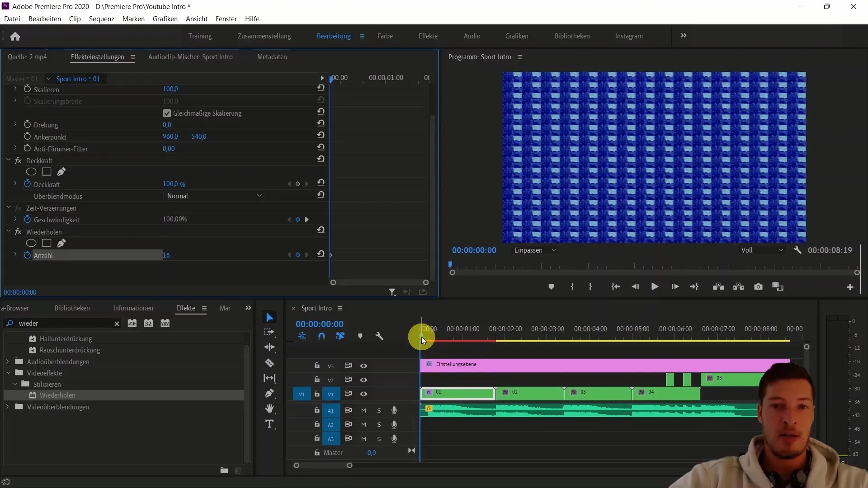Select the Razor tool
This screenshot has width=868, height=488.
(269, 363)
